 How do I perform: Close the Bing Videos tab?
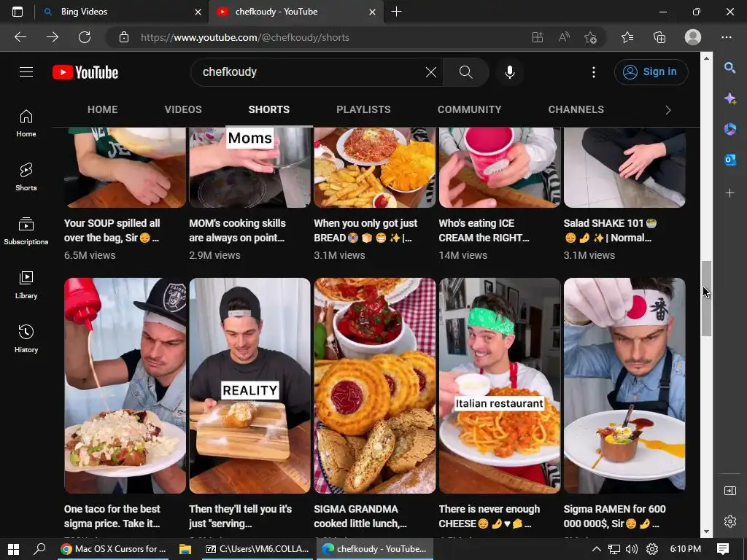tap(198, 12)
